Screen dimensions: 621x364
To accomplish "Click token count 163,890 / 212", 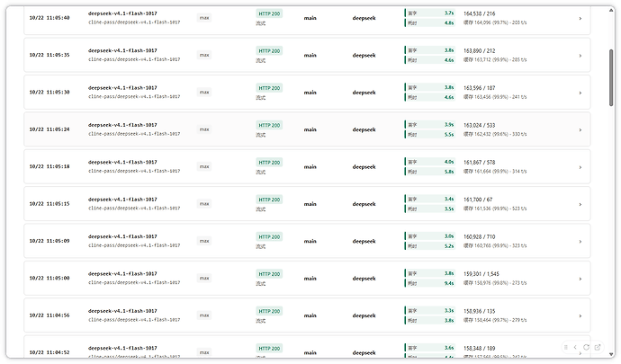I will click(x=479, y=50).
